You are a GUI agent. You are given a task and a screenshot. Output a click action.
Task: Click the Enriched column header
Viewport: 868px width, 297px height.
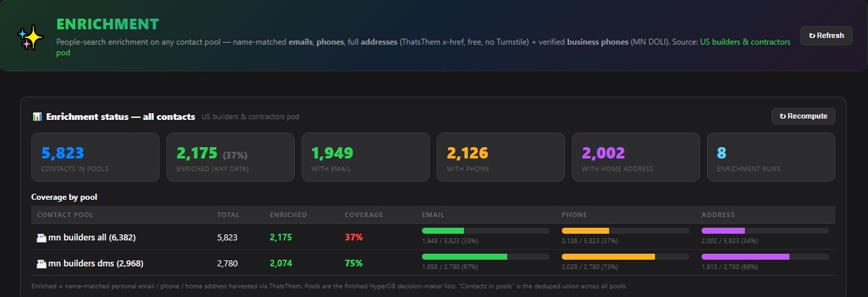(288, 215)
